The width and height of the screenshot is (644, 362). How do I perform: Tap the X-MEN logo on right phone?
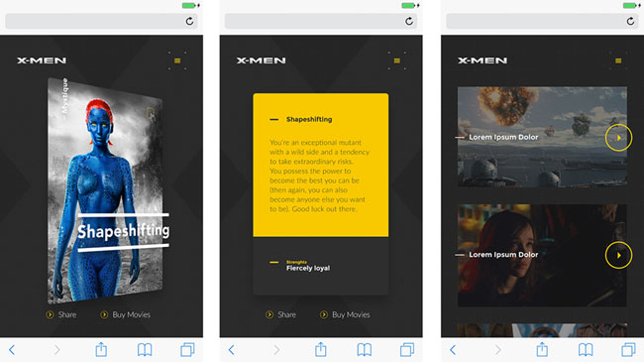483,60
